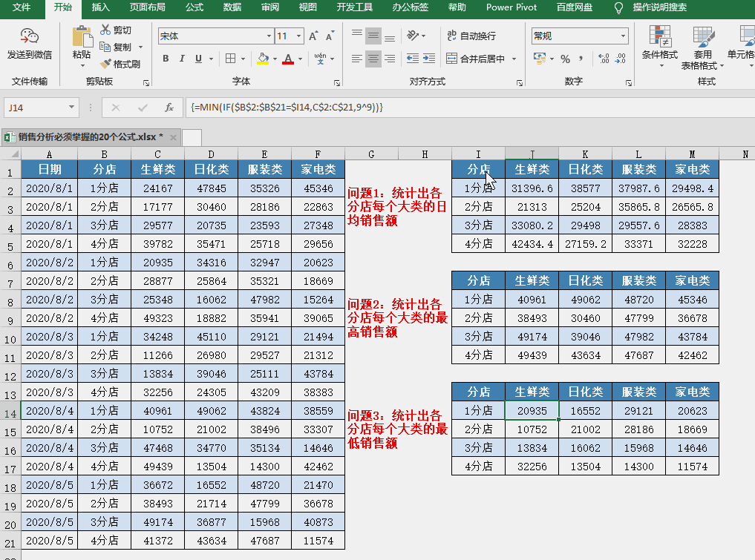This screenshot has height=560, width=755.
Task: Decrease indent
Action: click(413, 59)
